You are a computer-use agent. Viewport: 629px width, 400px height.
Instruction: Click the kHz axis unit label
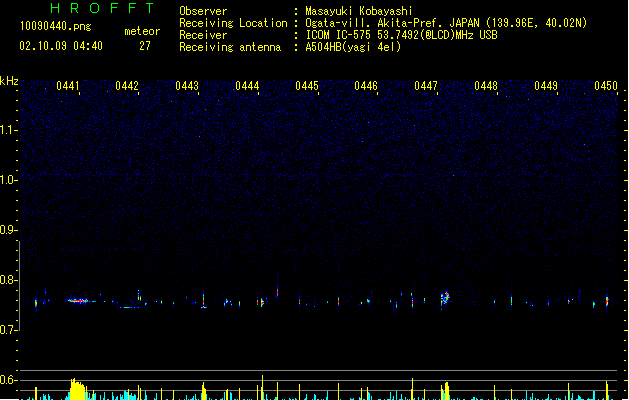[9, 81]
